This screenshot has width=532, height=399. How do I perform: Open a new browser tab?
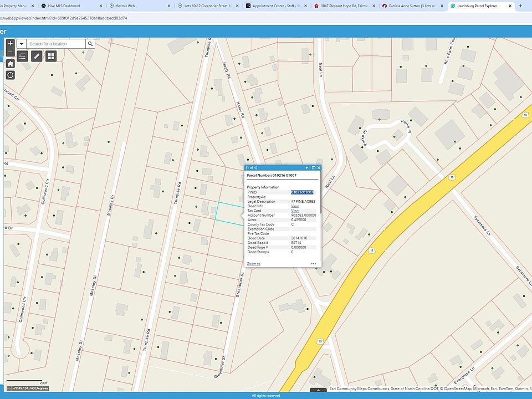[x=520, y=6]
